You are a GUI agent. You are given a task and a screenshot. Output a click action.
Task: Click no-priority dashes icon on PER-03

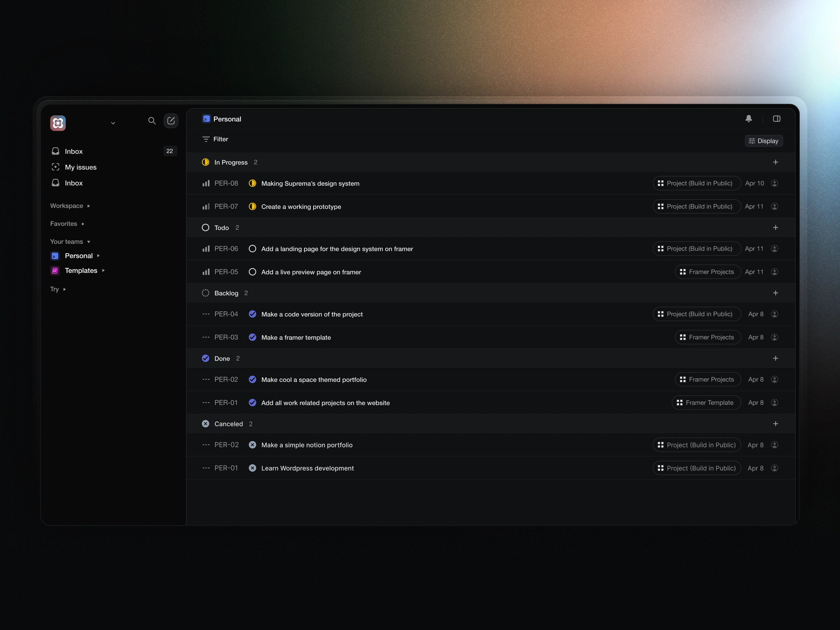206,337
